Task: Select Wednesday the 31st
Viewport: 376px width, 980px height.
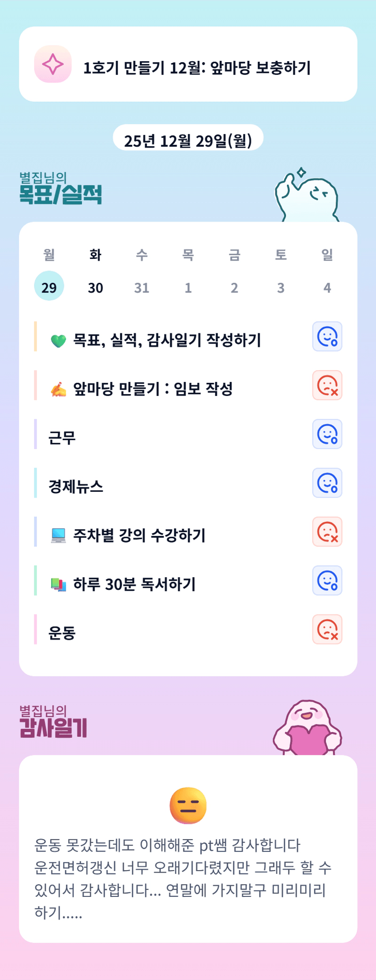Action: pos(142,287)
